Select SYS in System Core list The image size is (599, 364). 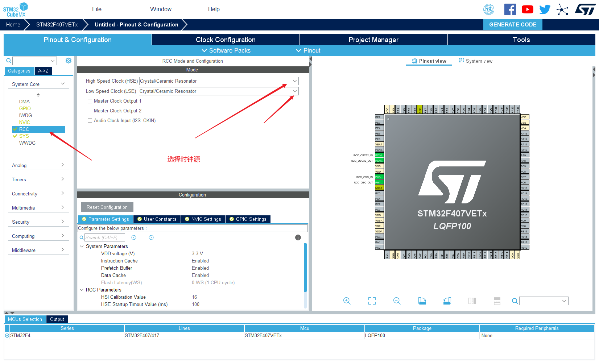pos(24,136)
